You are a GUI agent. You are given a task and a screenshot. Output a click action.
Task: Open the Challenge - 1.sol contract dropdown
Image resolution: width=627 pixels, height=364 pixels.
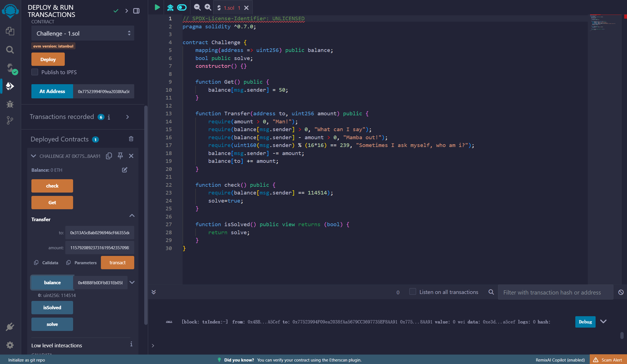83,33
